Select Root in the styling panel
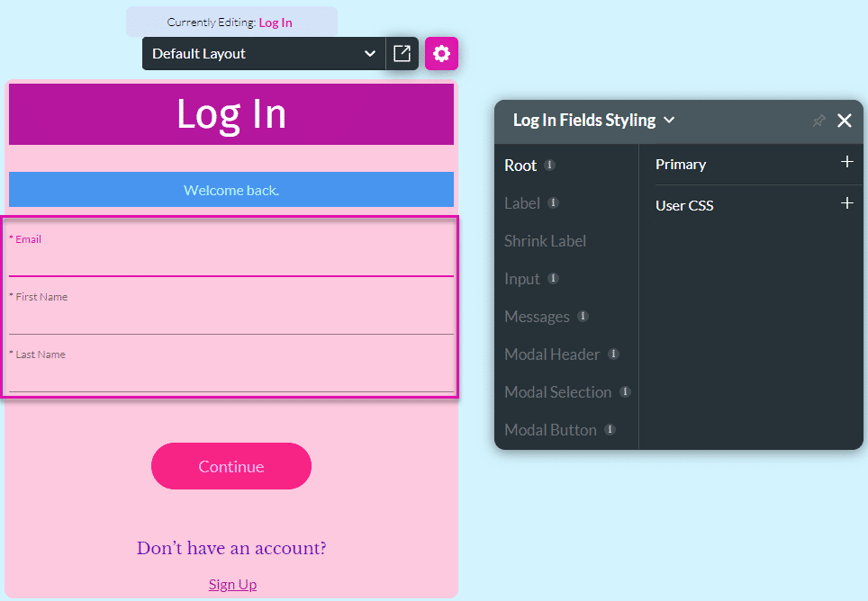This screenshot has width=868, height=601. [522, 166]
